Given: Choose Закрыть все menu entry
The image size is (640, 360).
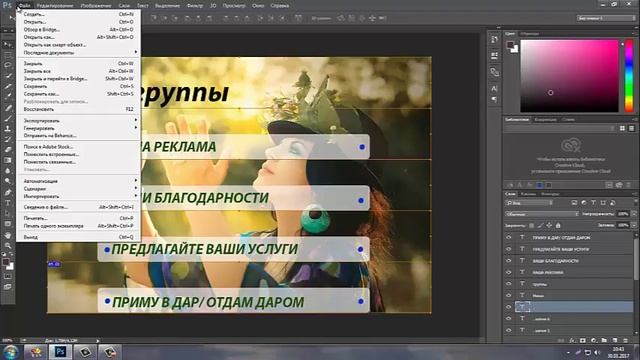Looking at the screenshot, I should [x=78, y=71].
